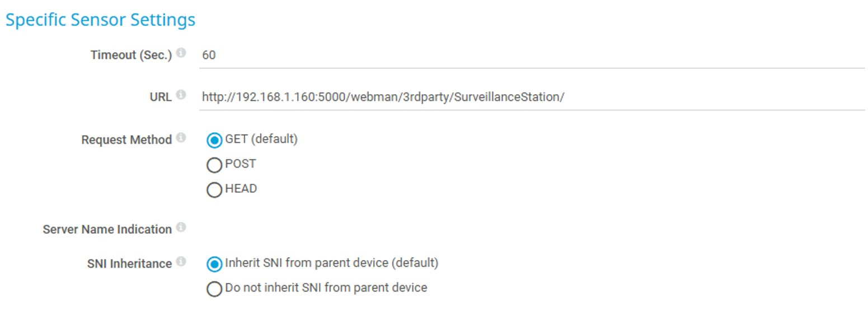Choose Do not inherit SNI radio button

coord(214,289)
